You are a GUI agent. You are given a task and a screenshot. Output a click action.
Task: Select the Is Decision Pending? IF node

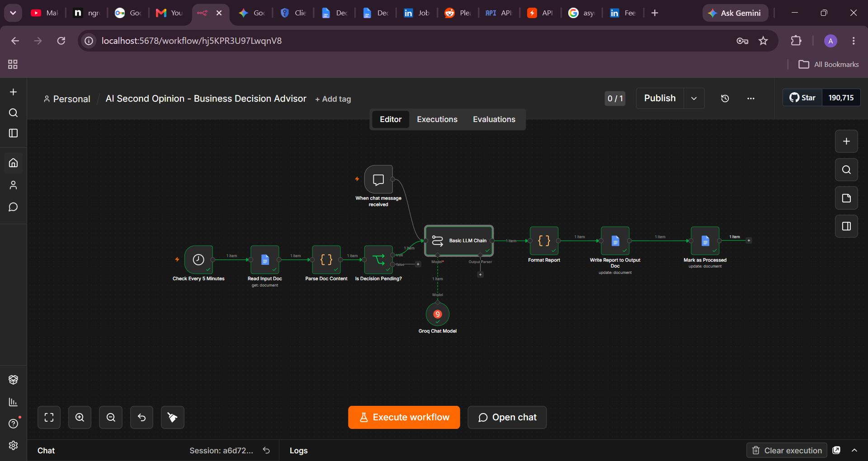378,259
